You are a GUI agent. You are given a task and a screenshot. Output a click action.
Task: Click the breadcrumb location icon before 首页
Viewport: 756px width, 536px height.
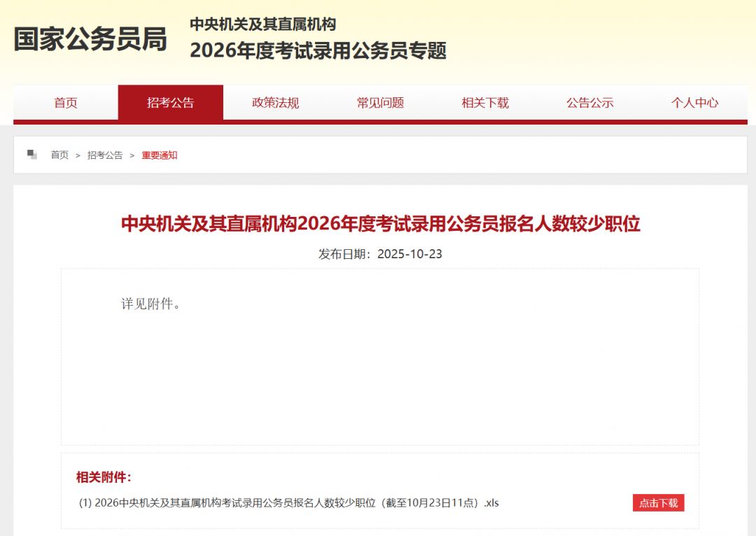31,154
